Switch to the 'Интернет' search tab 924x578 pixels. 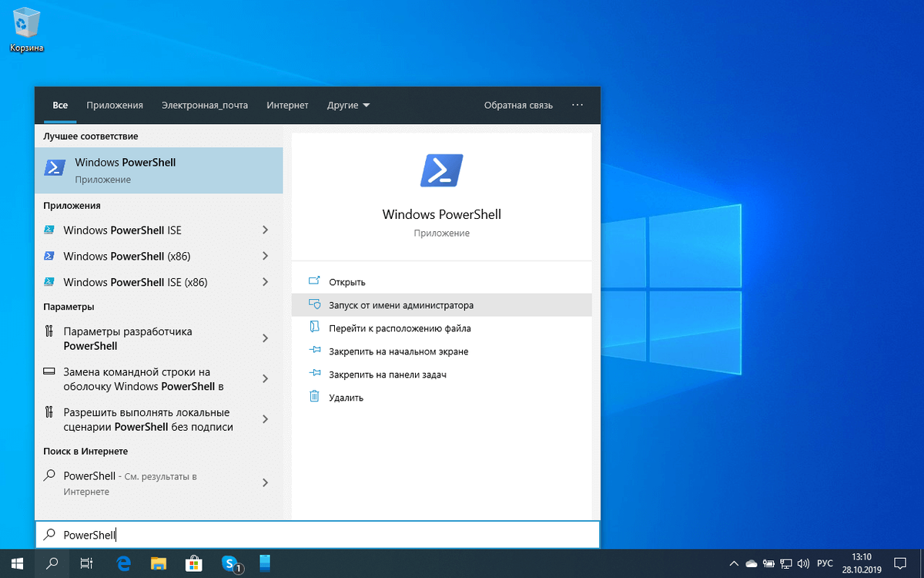(287, 105)
